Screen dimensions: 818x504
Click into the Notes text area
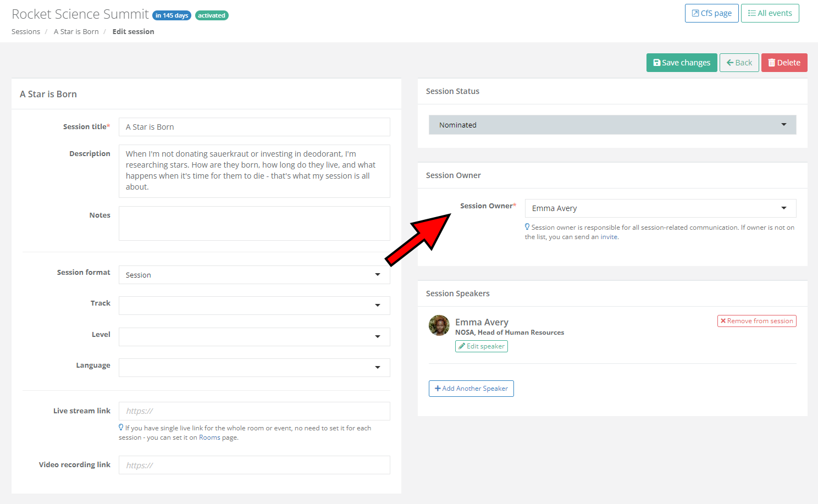tap(254, 223)
